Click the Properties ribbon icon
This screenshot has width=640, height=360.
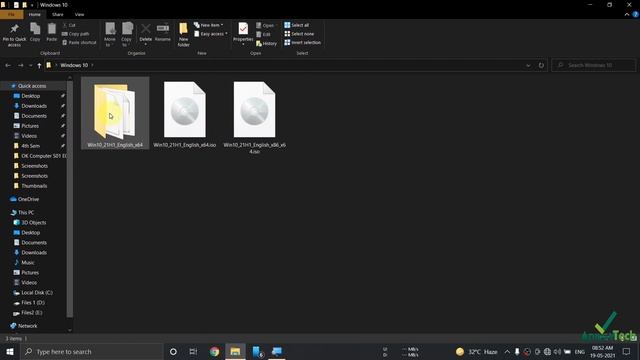click(243, 34)
